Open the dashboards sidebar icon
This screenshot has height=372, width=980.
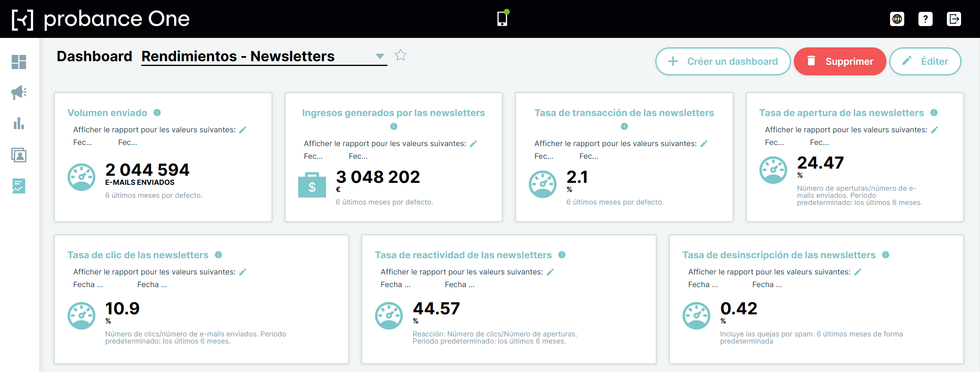[19, 62]
